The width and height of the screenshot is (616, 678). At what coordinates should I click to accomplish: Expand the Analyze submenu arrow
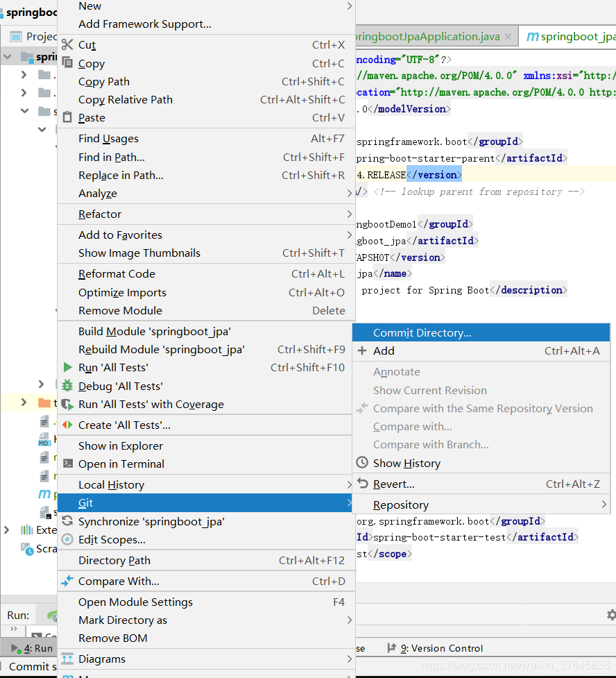[x=350, y=194]
